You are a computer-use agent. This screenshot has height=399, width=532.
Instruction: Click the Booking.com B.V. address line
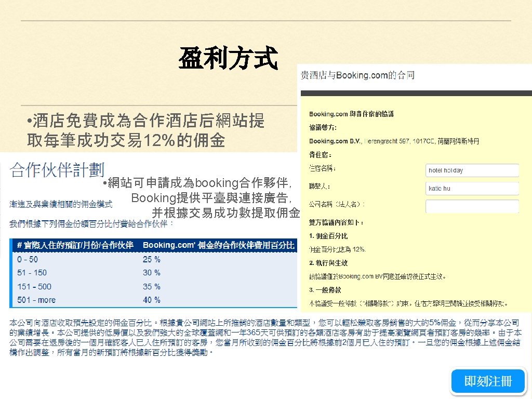[x=394, y=141]
